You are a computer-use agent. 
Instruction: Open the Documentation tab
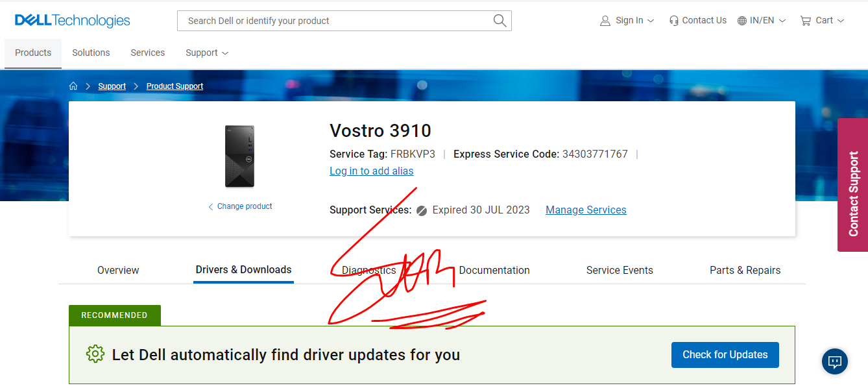tap(494, 270)
